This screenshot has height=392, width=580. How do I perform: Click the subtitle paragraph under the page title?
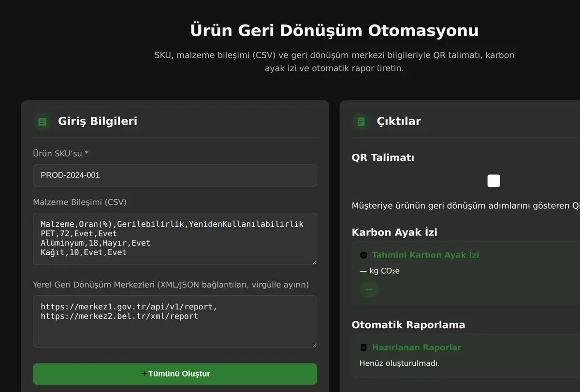pyautogui.click(x=334, y=61)
